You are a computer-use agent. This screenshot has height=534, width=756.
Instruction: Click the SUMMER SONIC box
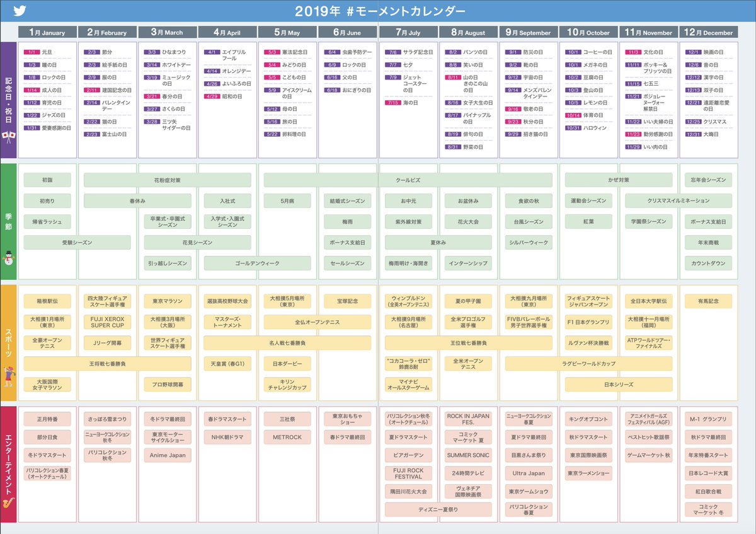[469, 455]
